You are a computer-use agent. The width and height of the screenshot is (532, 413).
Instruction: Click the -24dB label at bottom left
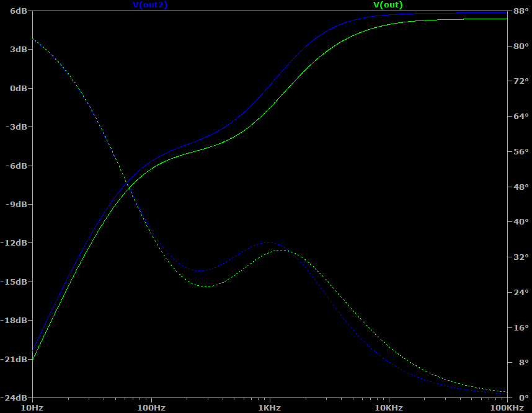(16, 397)
